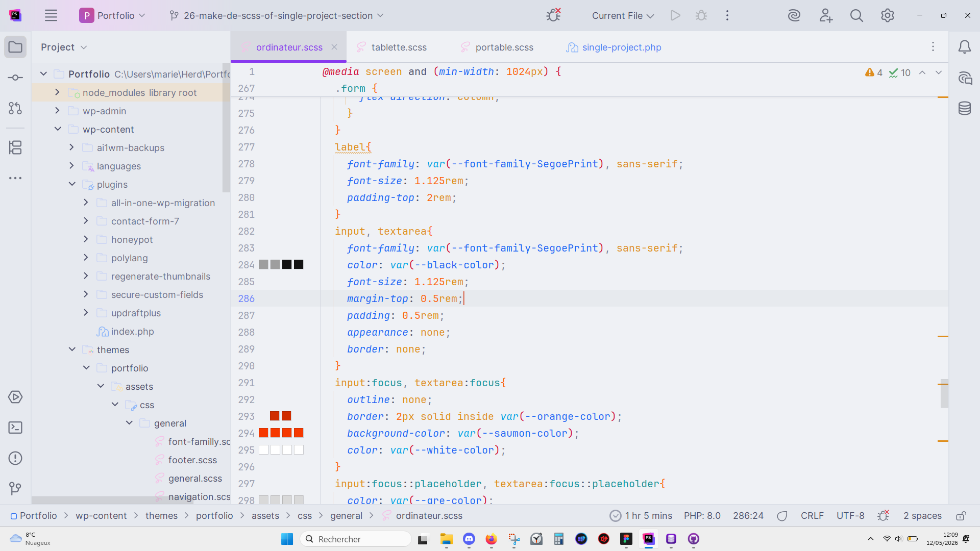Expand the node_modules folder
980x551 pixels.
click(57, 92)
